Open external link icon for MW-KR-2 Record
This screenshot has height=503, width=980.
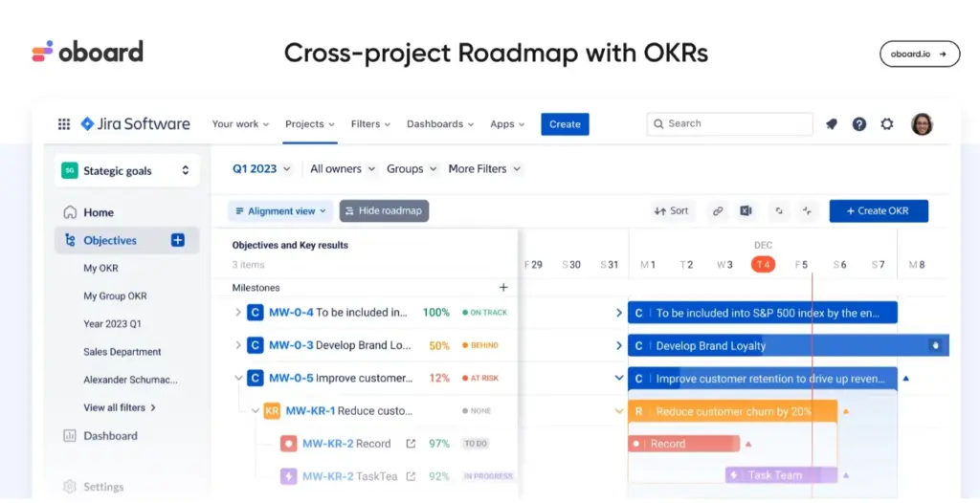click(411, 443)
